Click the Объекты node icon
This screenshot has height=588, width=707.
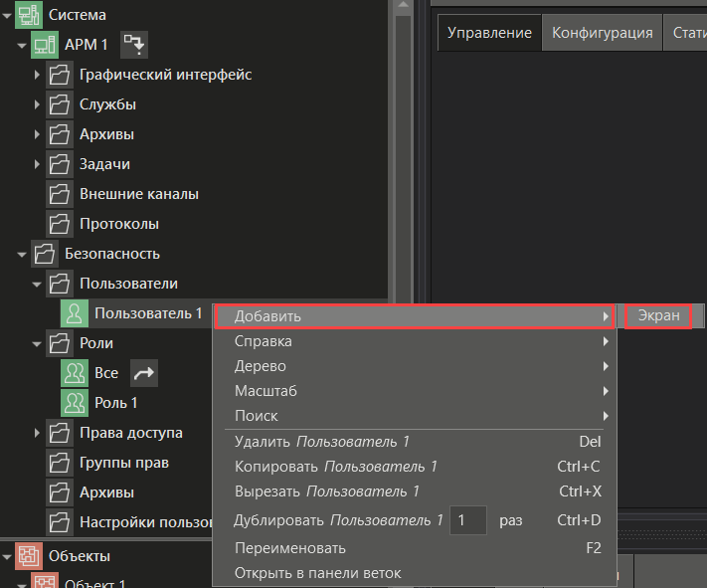29,556
